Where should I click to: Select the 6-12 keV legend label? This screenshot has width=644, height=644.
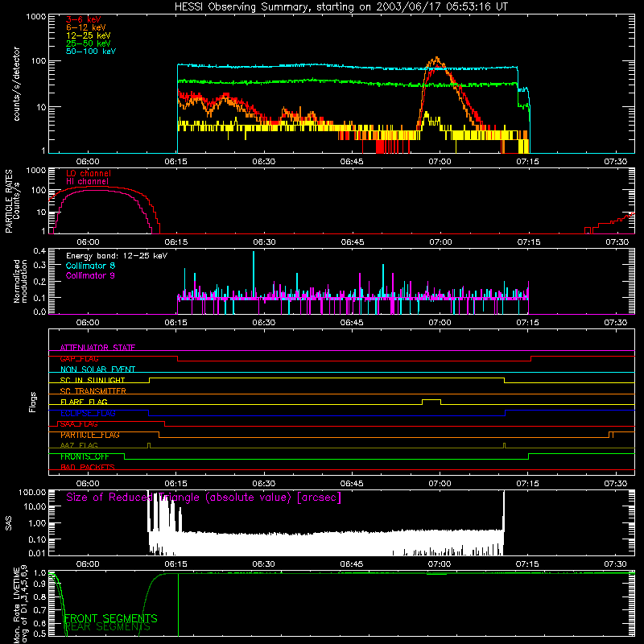click(x=85, y=27)
